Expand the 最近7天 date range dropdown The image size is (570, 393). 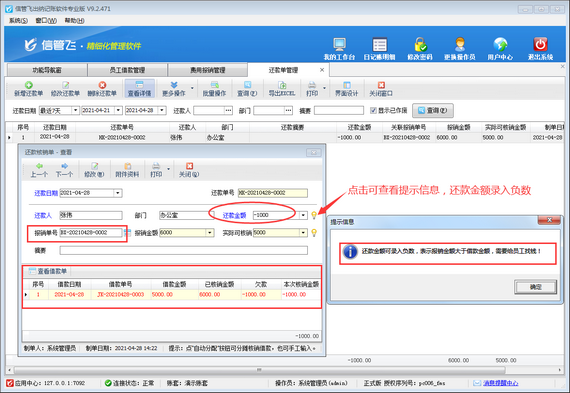pos(75,110)
